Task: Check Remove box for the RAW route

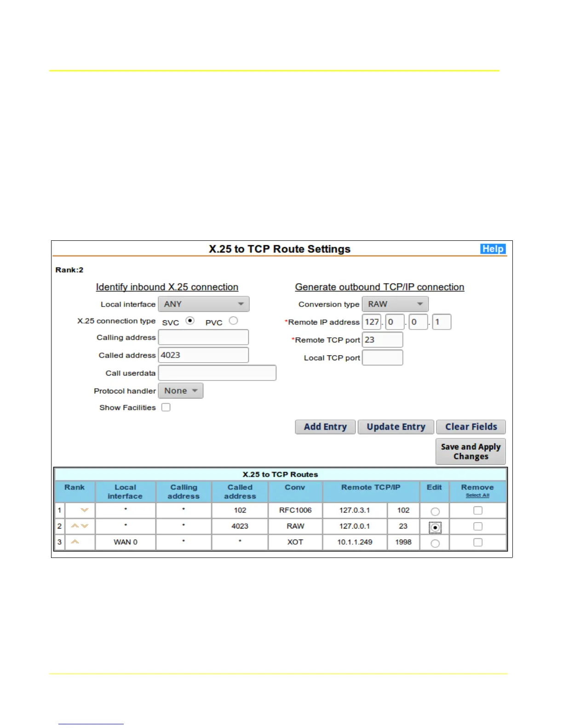Action: click(x=478, y=526)
